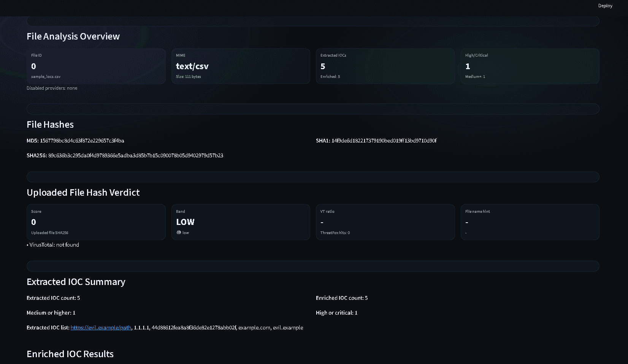Image resolution: width=628 pixels, height=364 pixels.
Task: Click the SHA1 hash value
Action: click(384, 141)
